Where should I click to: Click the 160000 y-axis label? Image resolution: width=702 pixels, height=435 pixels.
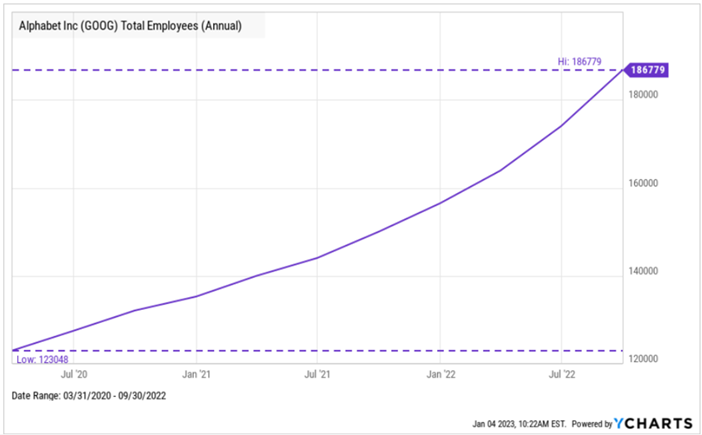pos(643,183)
